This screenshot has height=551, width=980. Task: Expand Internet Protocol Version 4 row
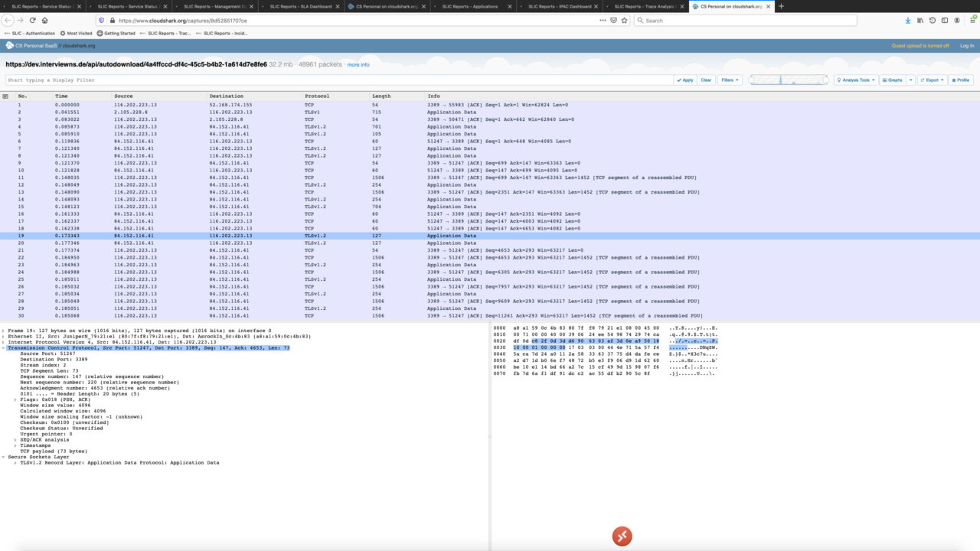point(3,342)
